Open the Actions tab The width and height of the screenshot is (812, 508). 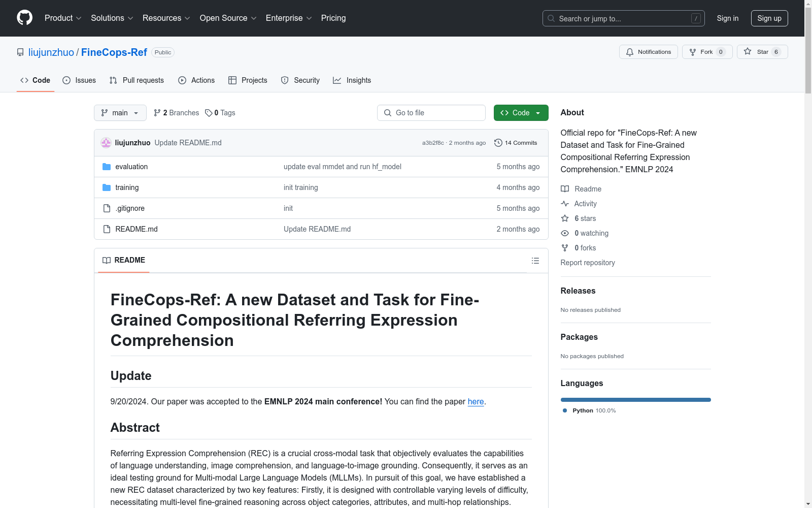click(x=196, y=80)
